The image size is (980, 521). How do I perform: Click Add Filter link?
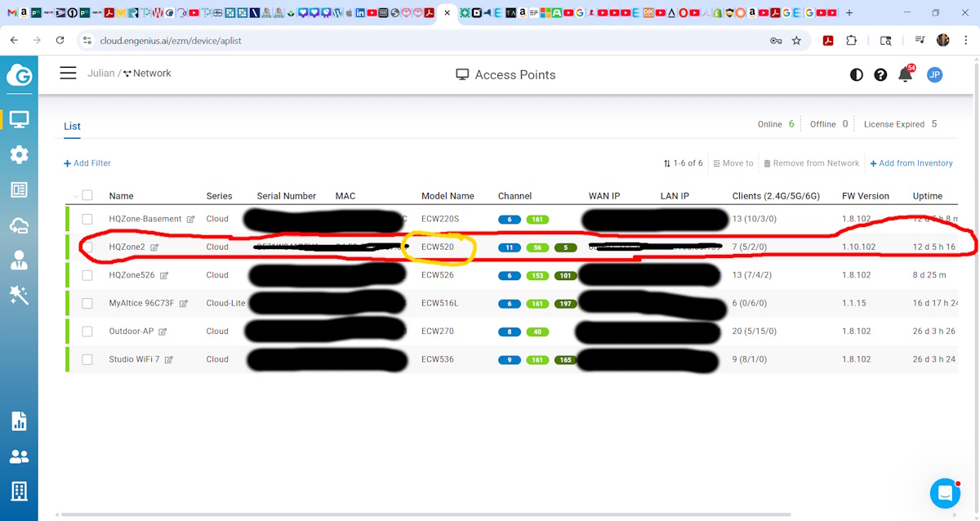[x=87, y=163]
